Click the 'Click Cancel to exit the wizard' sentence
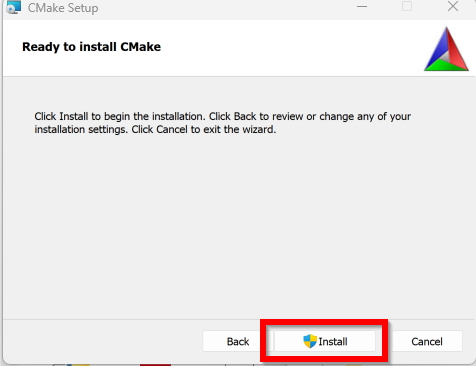 [x=204, y=129]
